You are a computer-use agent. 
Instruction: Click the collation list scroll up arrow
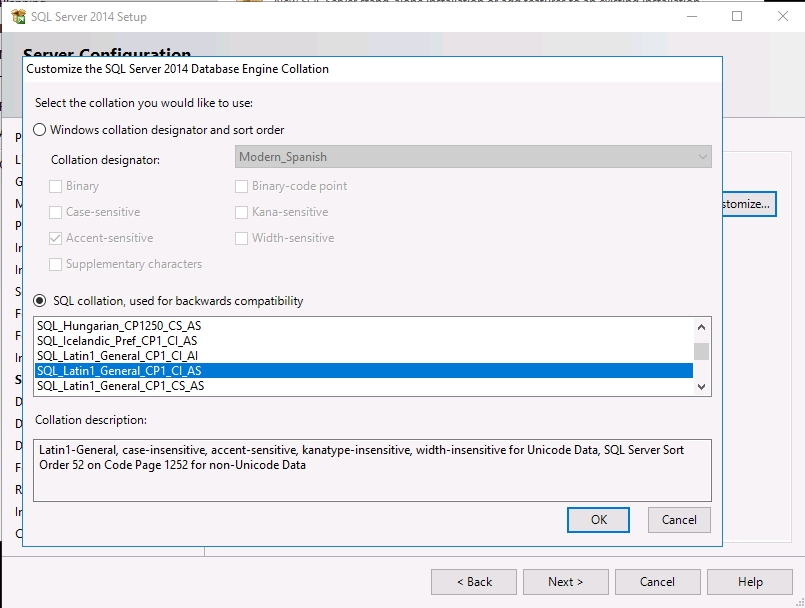pyautogui.click(x=701, y=327)
